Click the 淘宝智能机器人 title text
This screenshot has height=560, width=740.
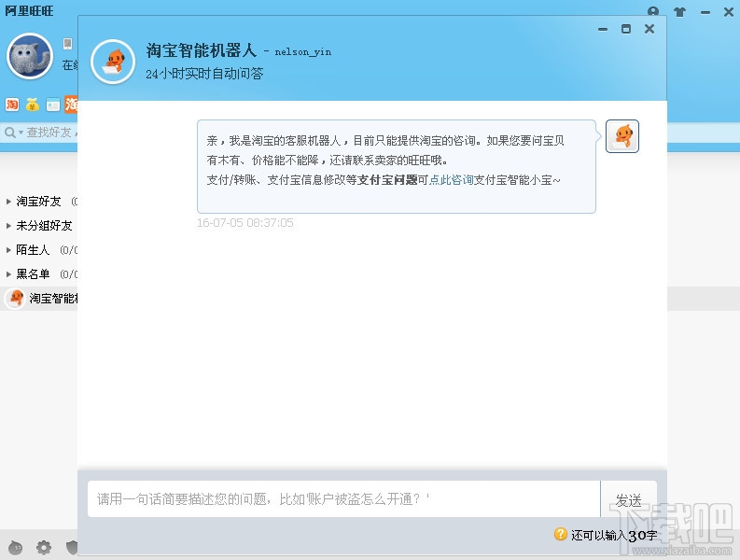point(201,50)
